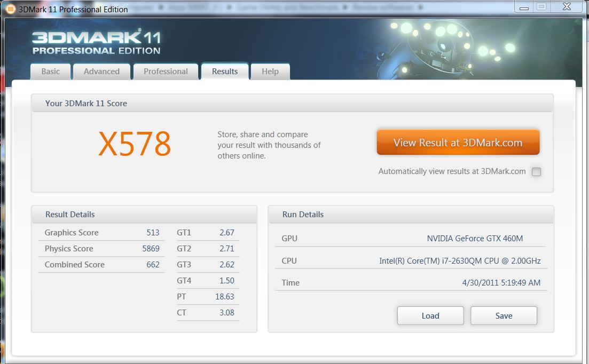Click the GT3 value 2.62
The image size is (589, 364).
tap(227, 265)
